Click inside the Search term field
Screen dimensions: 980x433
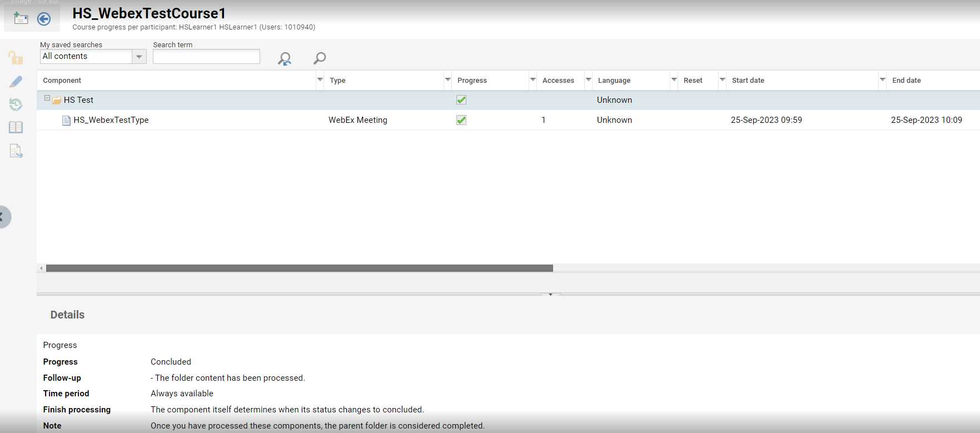[x=206, y=57]
